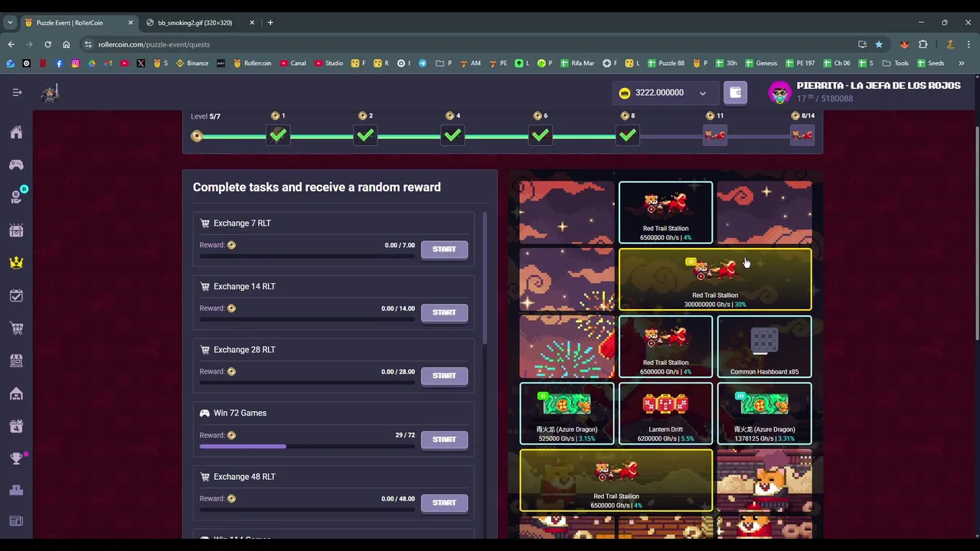The image size is (980, 551).
Task: Open the Binance bookmark
Action: (x=192, y=64)
